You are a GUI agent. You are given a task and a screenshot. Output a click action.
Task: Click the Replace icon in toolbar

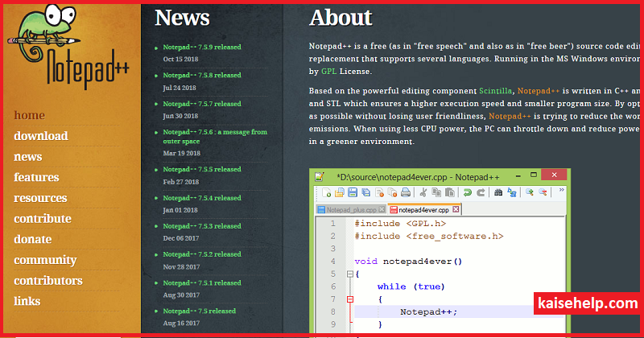coord(512,192)
